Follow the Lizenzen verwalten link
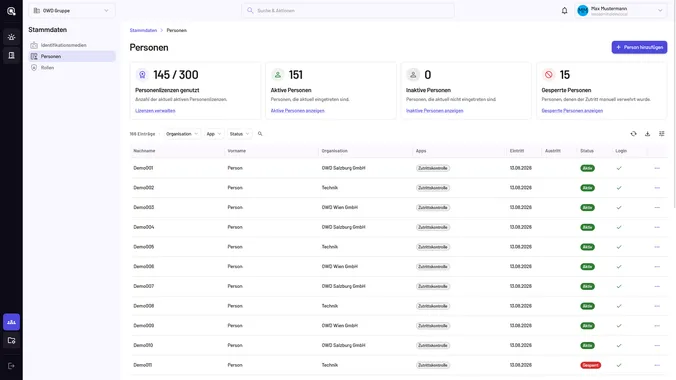Viewport: 676px width, 380px height. 155,111
